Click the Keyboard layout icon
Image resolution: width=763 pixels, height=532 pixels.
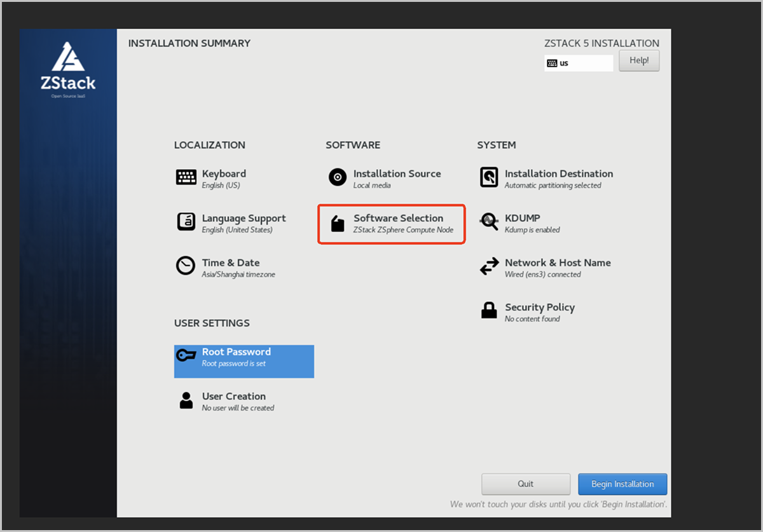point(186,177)
